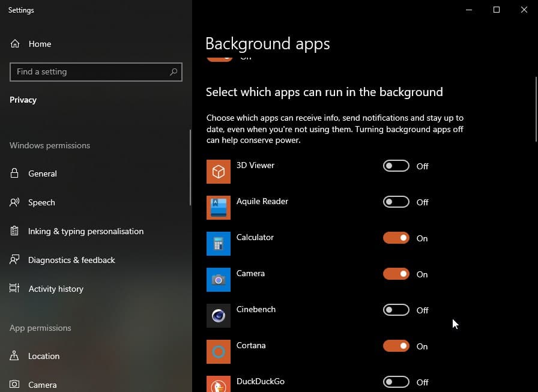Click the Privacy section heading
The height and width of the screenshot is (392, 538).
click(23, 100)
